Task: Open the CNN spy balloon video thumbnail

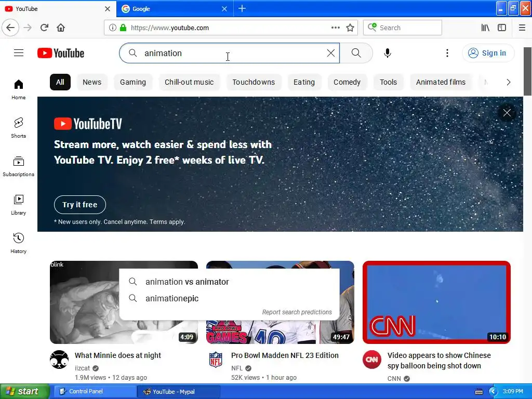Action: [x=436, y=302]
